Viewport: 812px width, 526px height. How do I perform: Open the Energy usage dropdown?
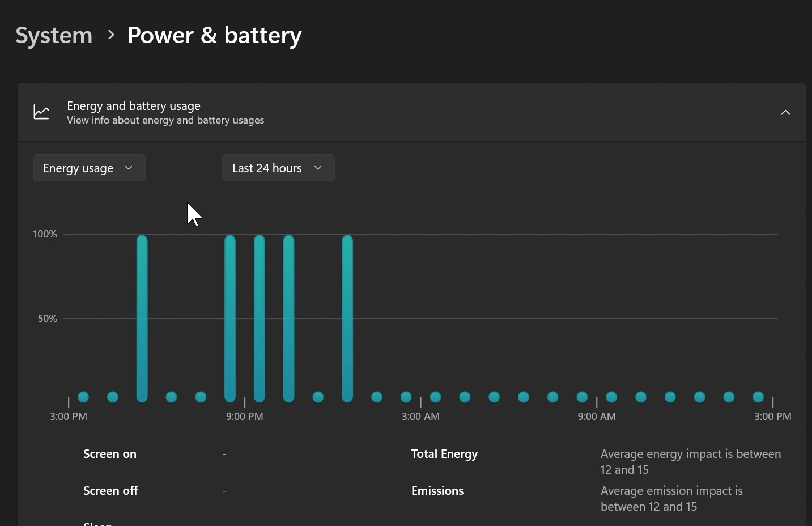tap(89, 168)
